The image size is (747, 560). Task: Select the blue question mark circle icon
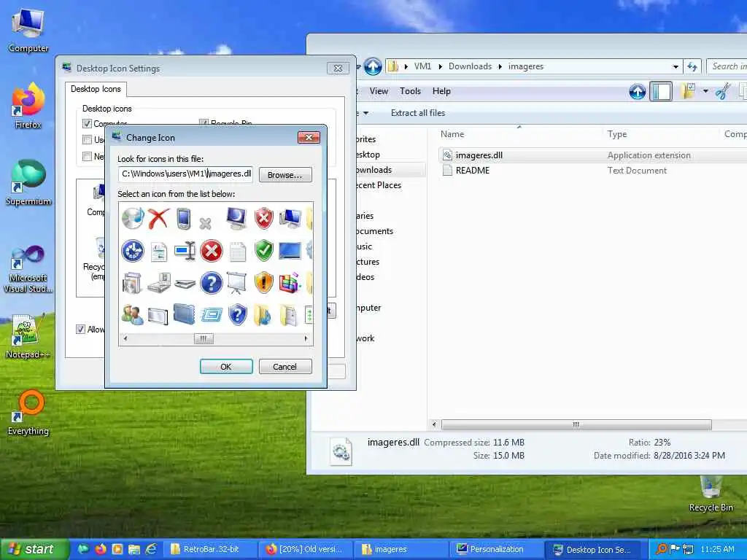211,283
